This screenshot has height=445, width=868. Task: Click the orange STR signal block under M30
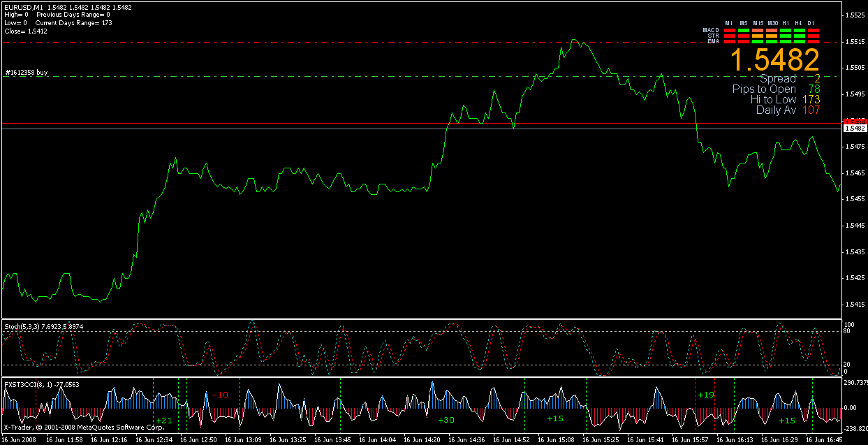tap(772, 36)
